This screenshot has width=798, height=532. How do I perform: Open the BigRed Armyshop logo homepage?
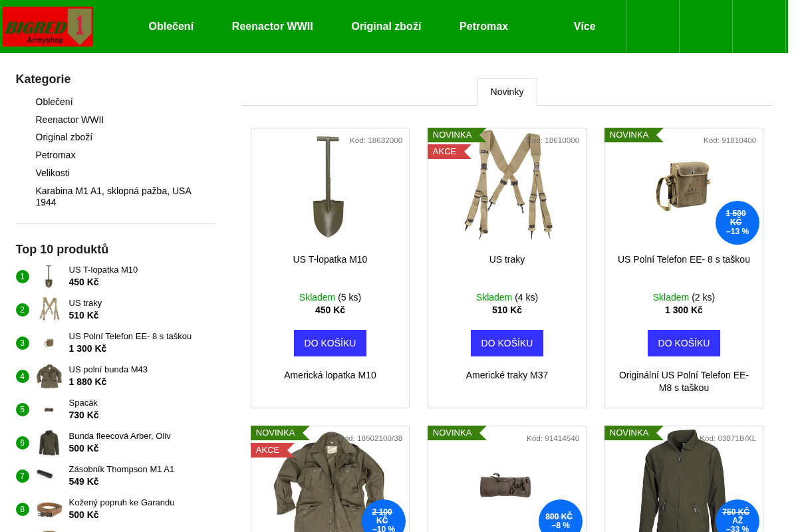48,27
